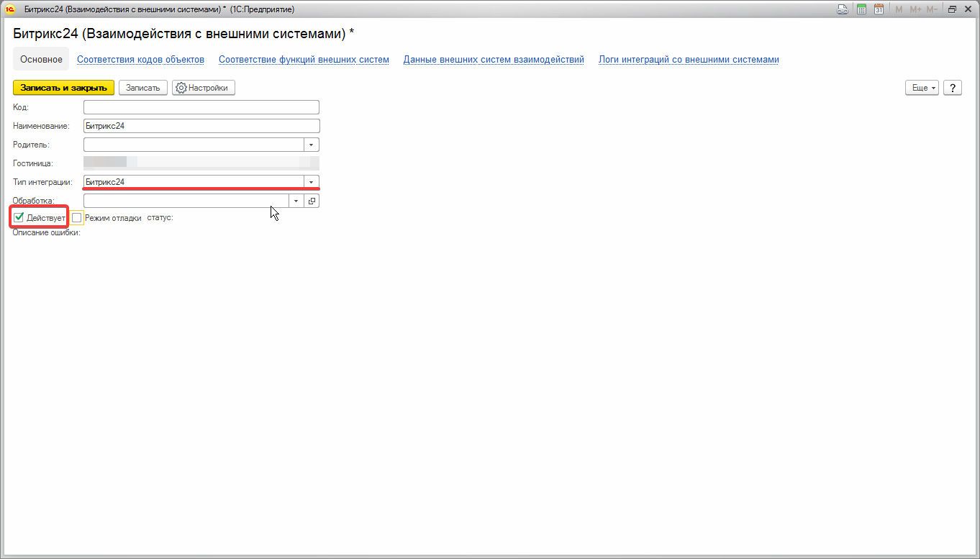Viewport: 980px width, 559px height.
Task: Click into the Обработка input field
Action: click(x=186, y=201)
